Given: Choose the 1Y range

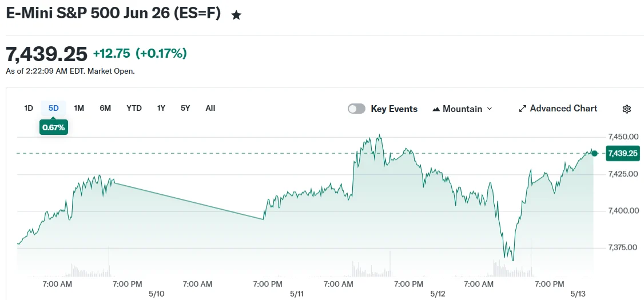Looking at the screenshot, I should pyautogui.click(x=161, y=109).
